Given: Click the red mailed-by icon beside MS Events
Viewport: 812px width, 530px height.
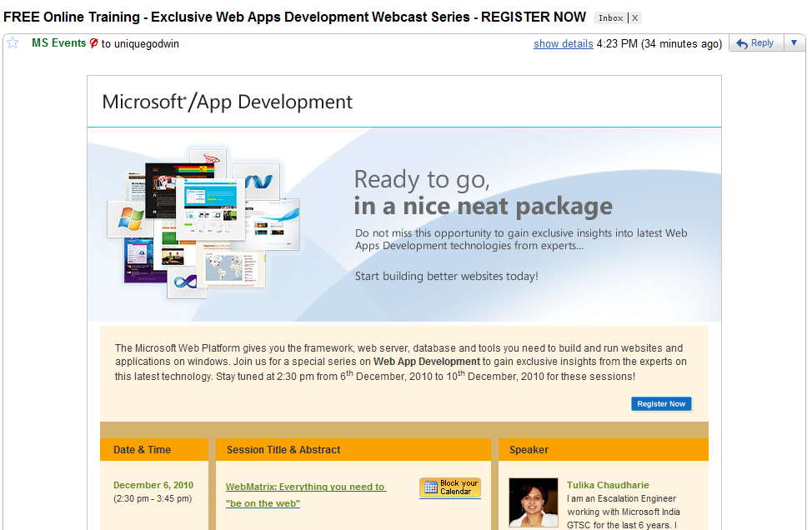Looking at the screenshot, I should (x=93, y=43).
